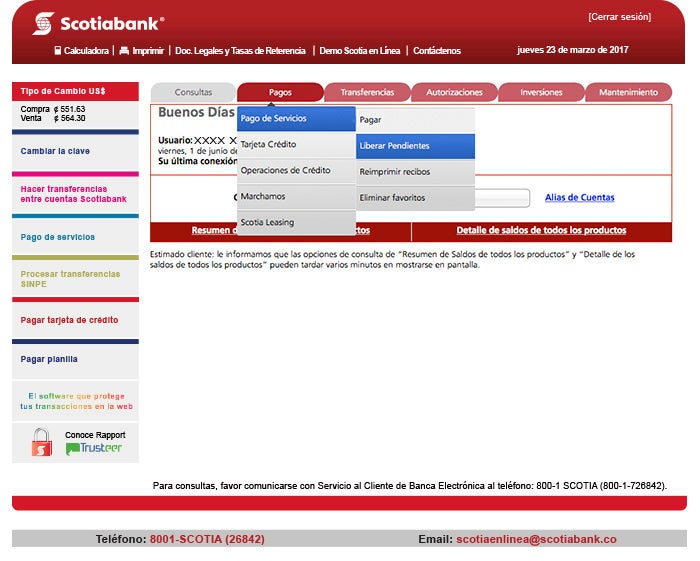The image size is (700, 561).
Task: Select the Autorizaciones tab
Action: [x=454, y=92]
